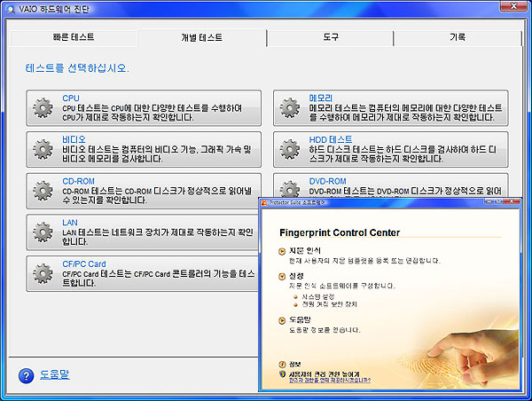Launch the 비디오 test via its title

[x=74, y=139]
